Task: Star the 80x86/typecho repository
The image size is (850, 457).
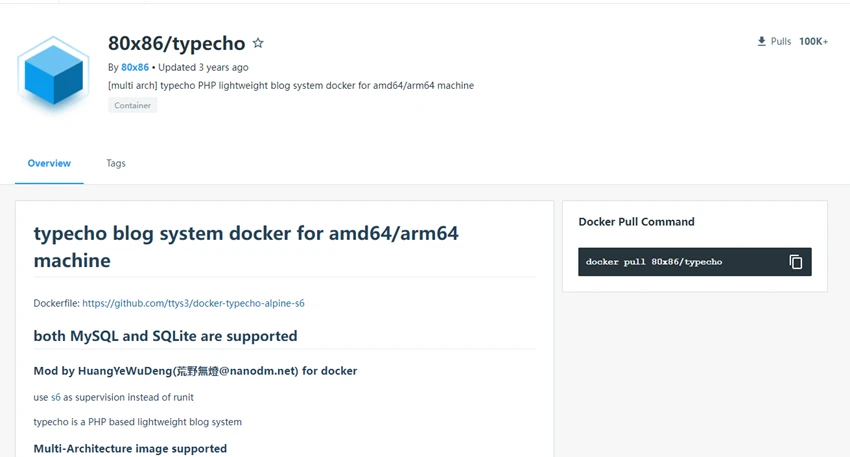Action: (258, 43)
